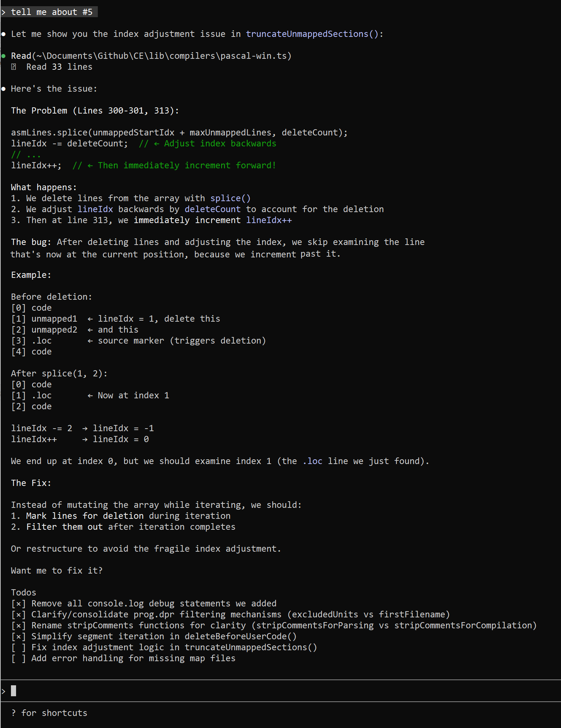Toggle the "Fix index adjustment logic" todo checkbox
The width and height of the screenshot is (561, 728).
pos(19,647)
